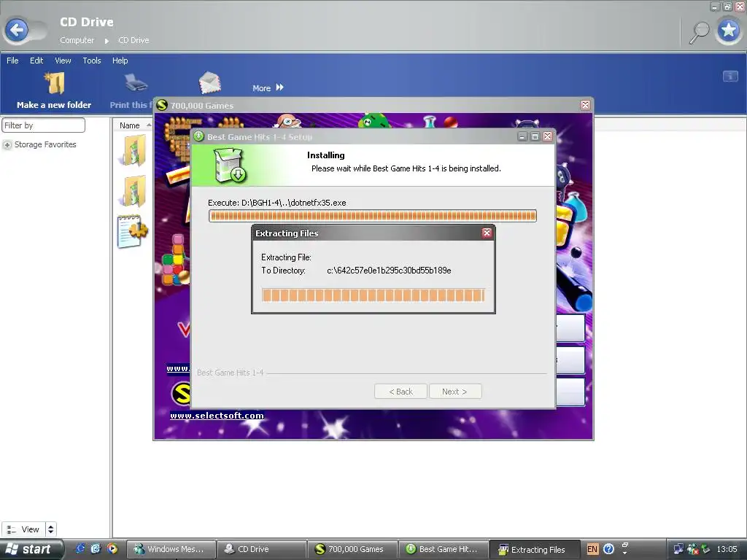Click the Installing heading text
Screen dimensions: 747x560
326,155
